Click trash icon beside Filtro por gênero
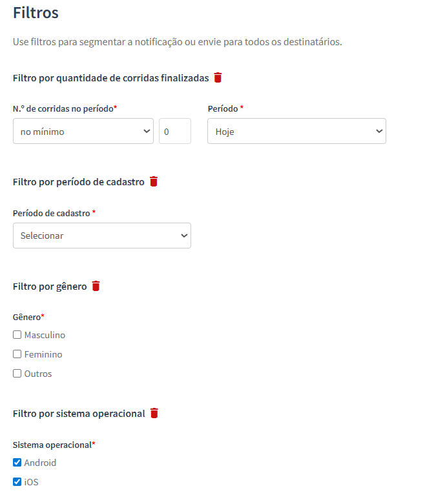 (x=96, y=286)
